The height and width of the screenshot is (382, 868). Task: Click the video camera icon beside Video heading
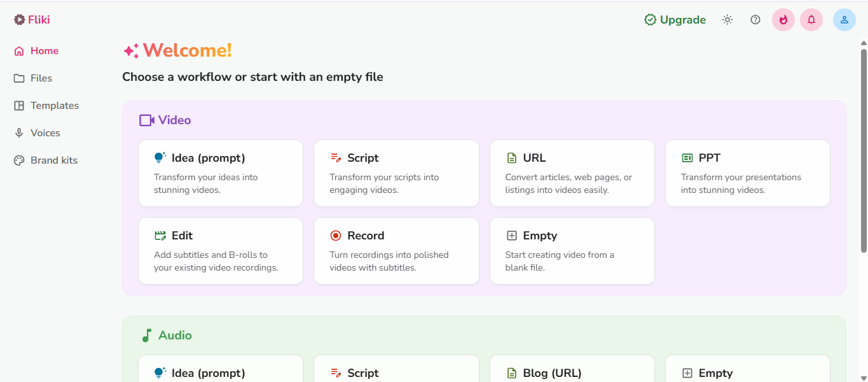pyautogui.click(x=147, y=120)
